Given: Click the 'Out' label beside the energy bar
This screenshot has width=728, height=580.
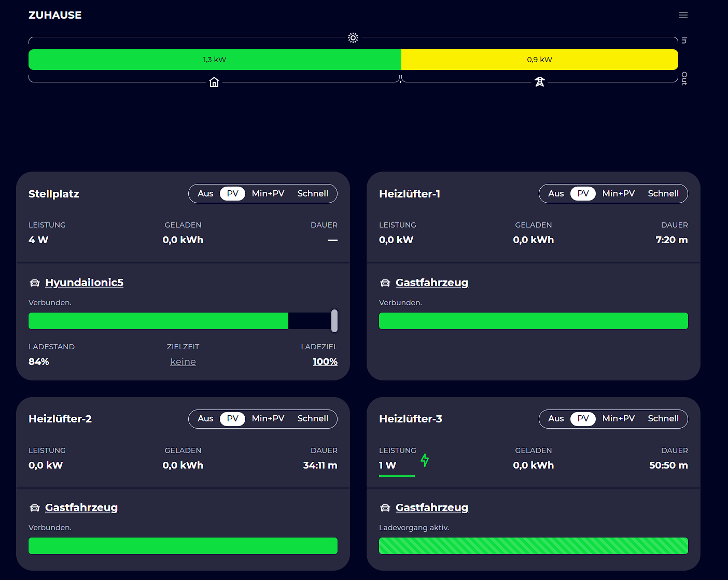Looking at the screenshot, I should click(x=684, y=79).
